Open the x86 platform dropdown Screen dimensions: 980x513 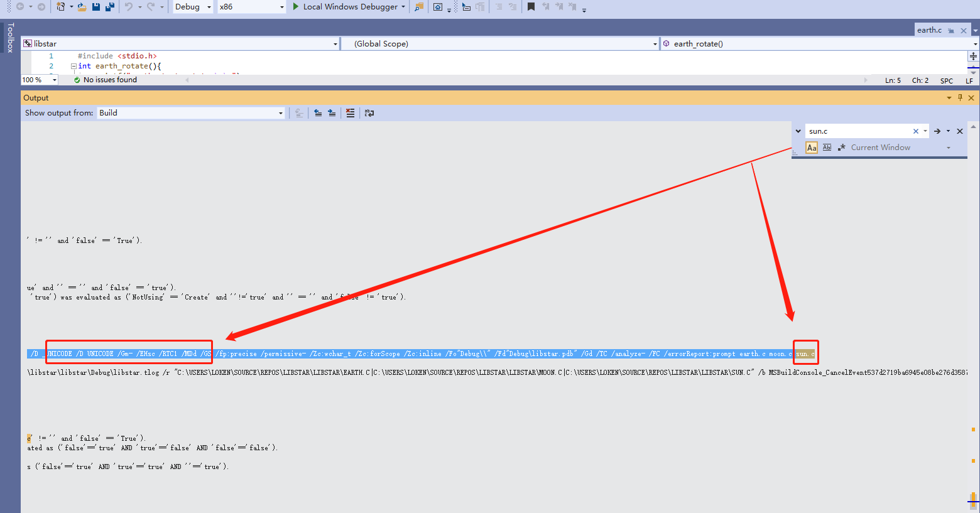point(251,7)
